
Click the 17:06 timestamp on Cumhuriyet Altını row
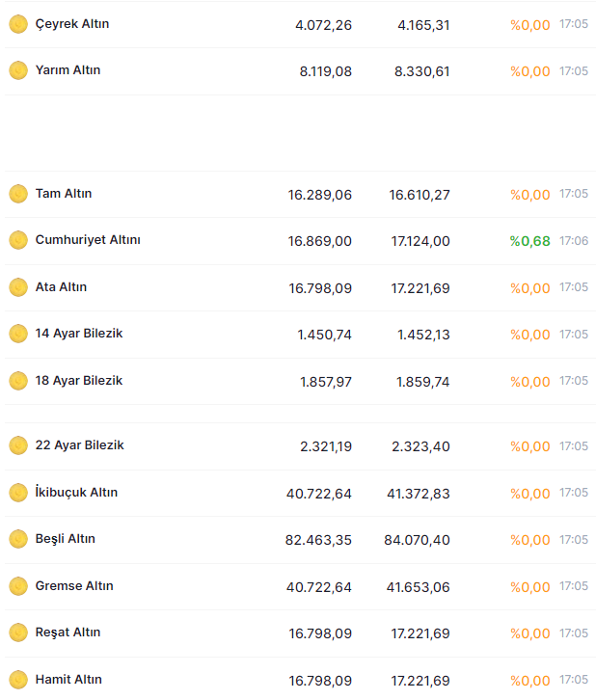(x=574, y=241)
